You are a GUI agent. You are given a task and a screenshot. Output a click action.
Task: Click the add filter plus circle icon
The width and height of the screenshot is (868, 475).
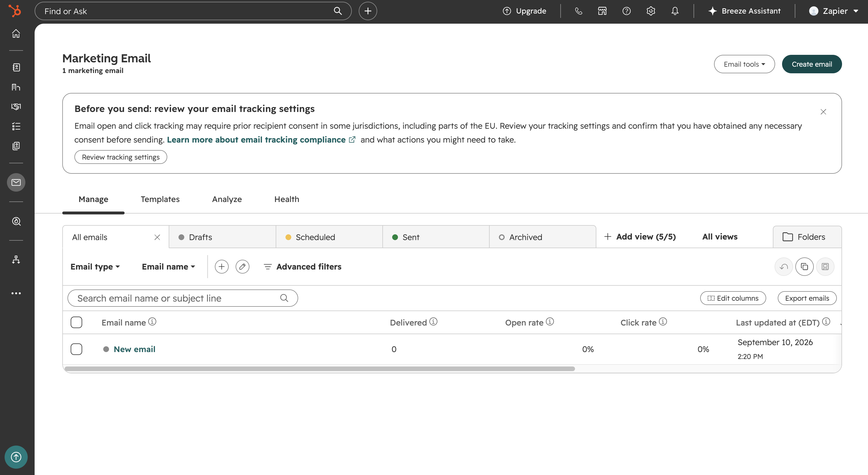click(221, 267)
